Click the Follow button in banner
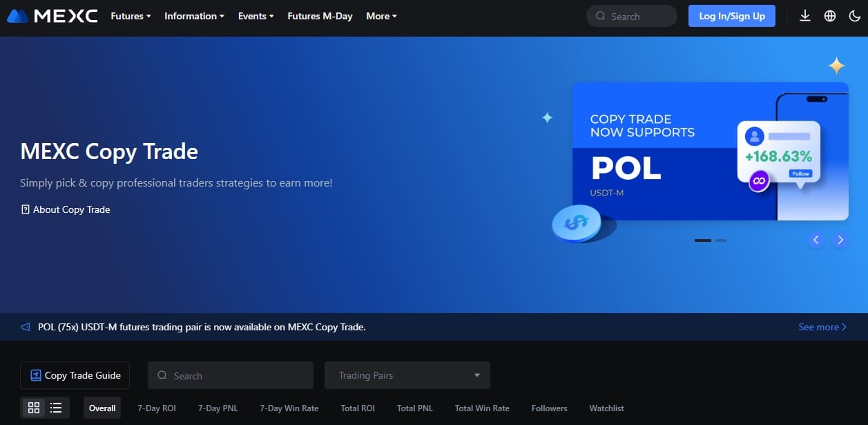868x425 pixels. click(801, 173)
